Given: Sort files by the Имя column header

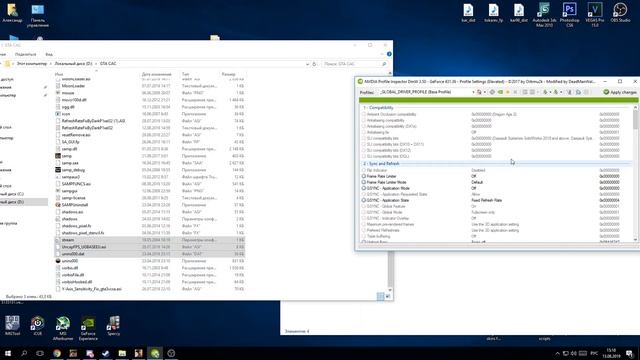Looking at the screenshot, I should [x=59, y=74].
